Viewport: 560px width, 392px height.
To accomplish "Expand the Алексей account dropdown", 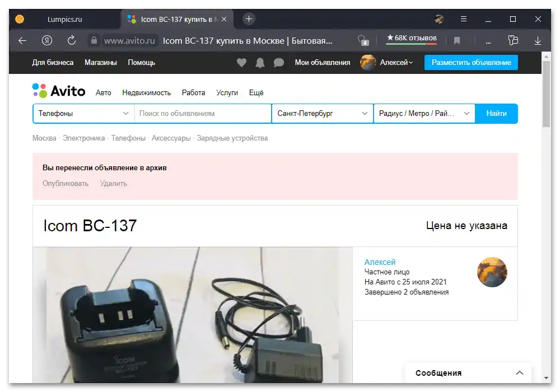I will click(x=396, y=63).
